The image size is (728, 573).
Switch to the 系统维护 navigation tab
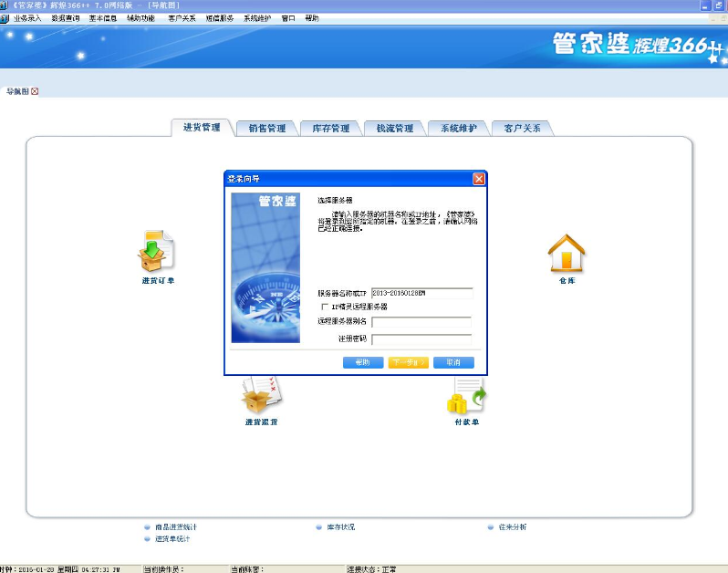coord(459,129)
